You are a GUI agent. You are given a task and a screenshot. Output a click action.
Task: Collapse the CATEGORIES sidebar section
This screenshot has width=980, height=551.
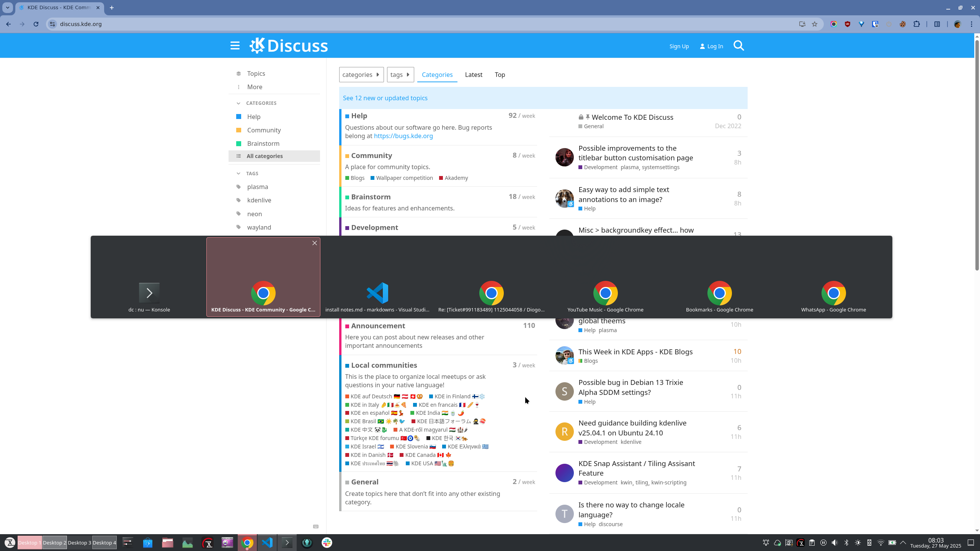256,103
